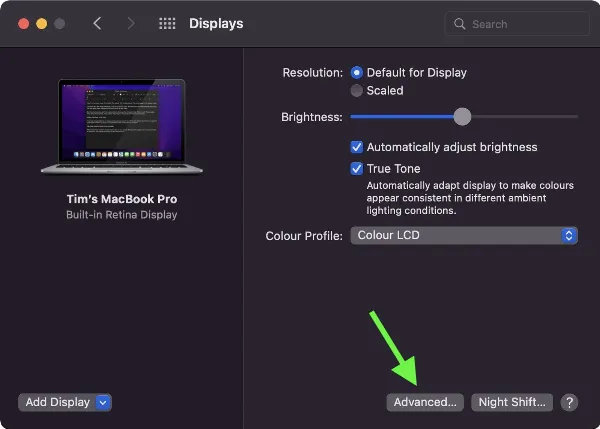The image size is (600, 429).
Task: Click the Tim's MacBook Pro label
Action: click(122, 199)
